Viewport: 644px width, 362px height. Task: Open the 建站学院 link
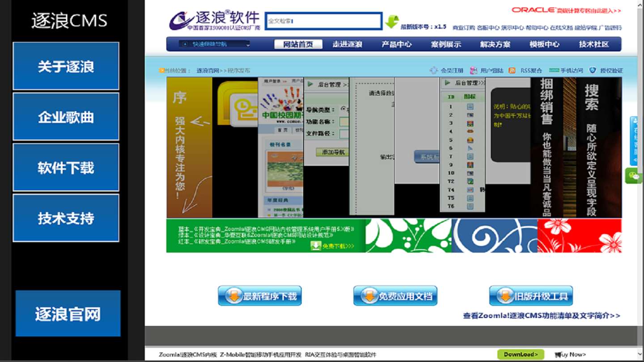[x=585, y=28]
